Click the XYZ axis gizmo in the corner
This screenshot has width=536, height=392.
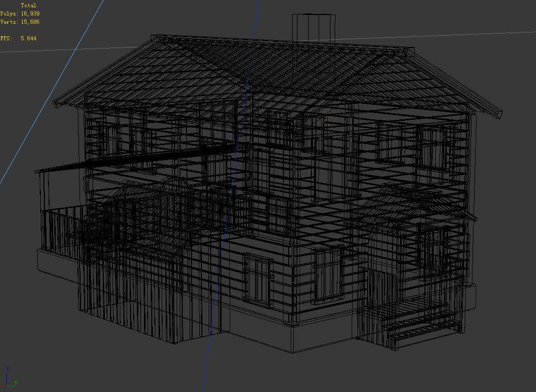click(9, 377)
